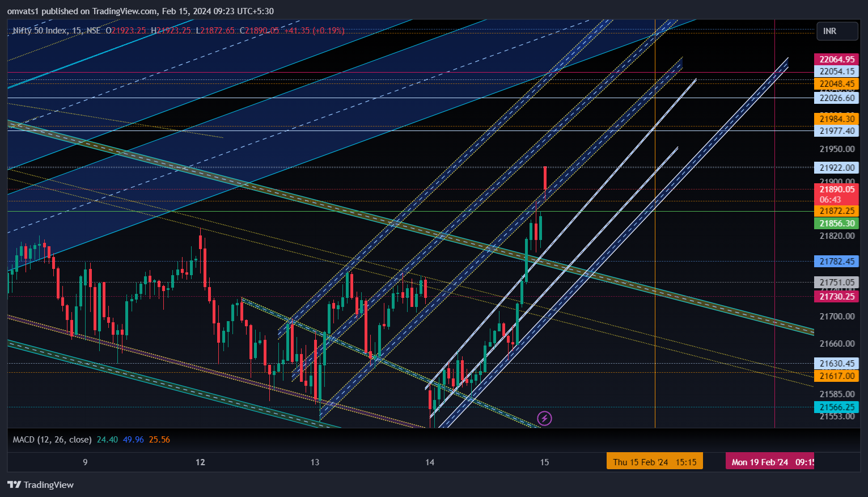
Task: Click MACD value 24.40
Action: tap(107, 440)
